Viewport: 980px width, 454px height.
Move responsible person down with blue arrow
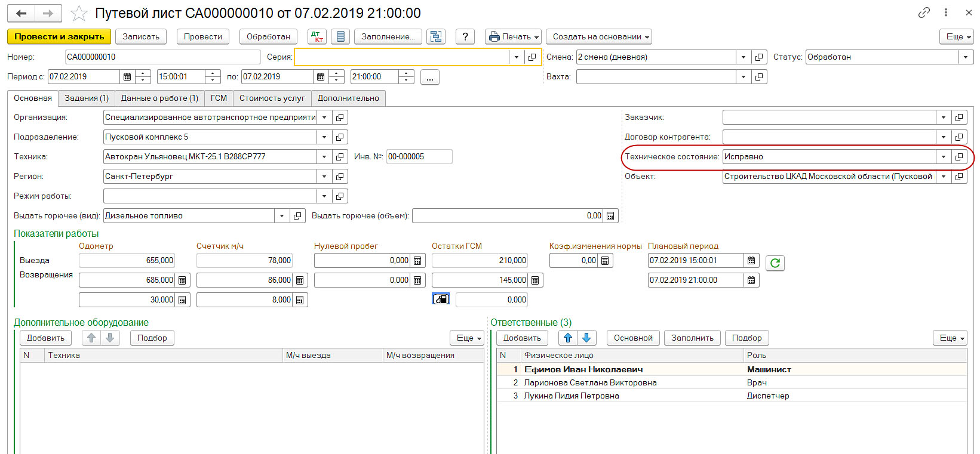coord(586,338)
